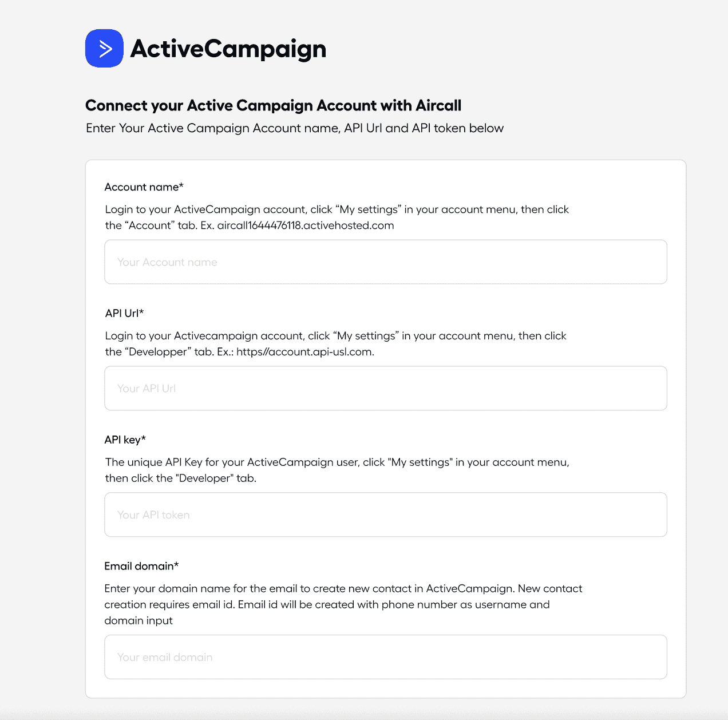Focus the Your Account name field
728x720 pixels.
pos(385,262)
